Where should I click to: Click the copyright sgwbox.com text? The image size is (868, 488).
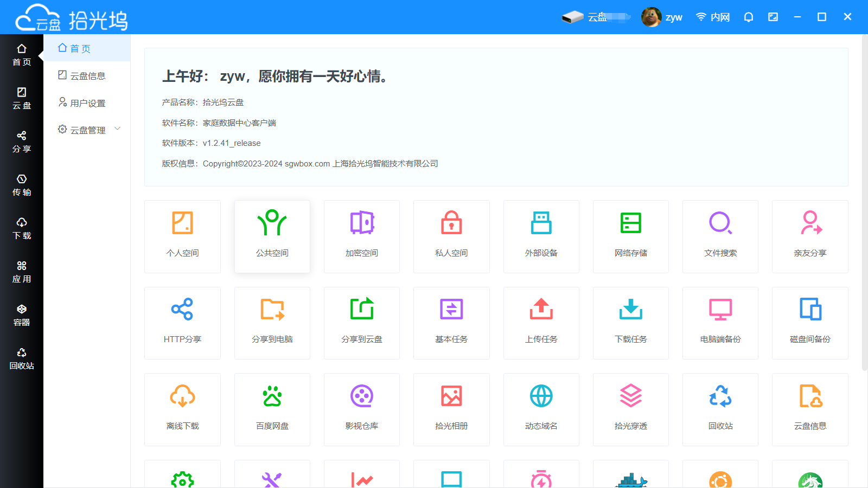[307, 164]
